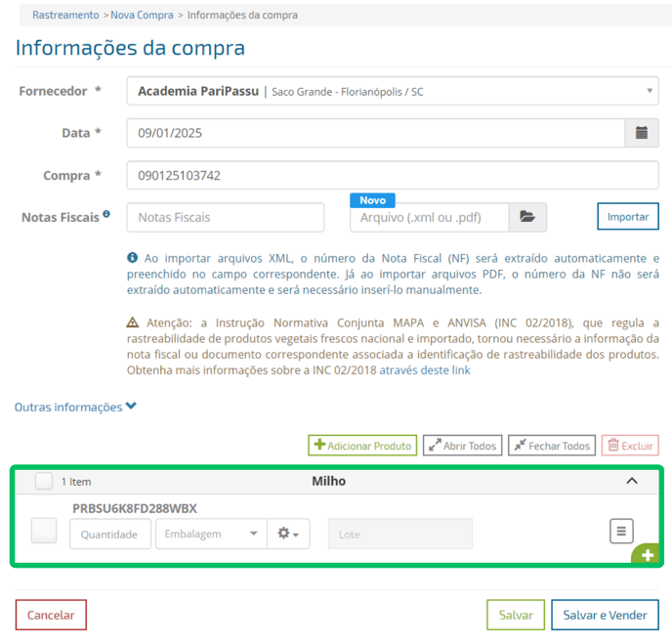The height and width of the screenshot is (644, 672).
Task: Follow the 'através deste link' hyperlink
Action: point(425,370)
